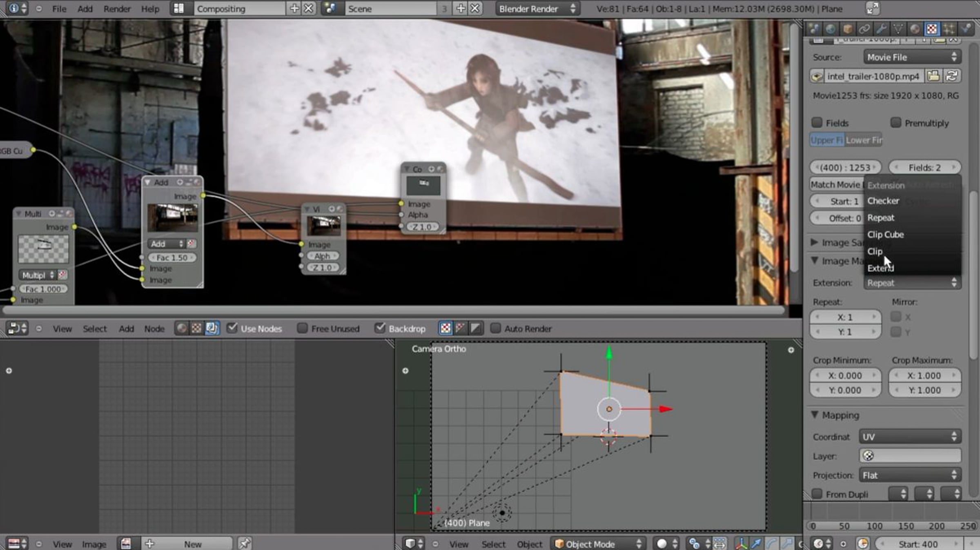Viewport: 980px width, 550px height.
Task: Reload the intel_trailer movie file icon
Action: (x=952, y=76)
